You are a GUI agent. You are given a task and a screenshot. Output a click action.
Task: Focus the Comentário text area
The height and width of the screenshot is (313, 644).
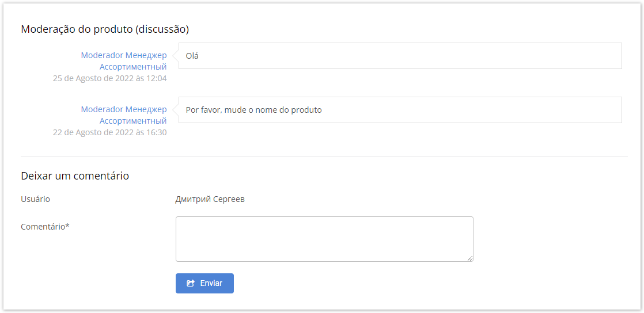[x=324, y=239]
